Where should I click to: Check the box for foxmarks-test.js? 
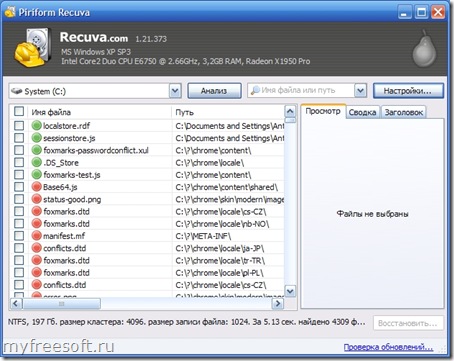click(19, 174)
